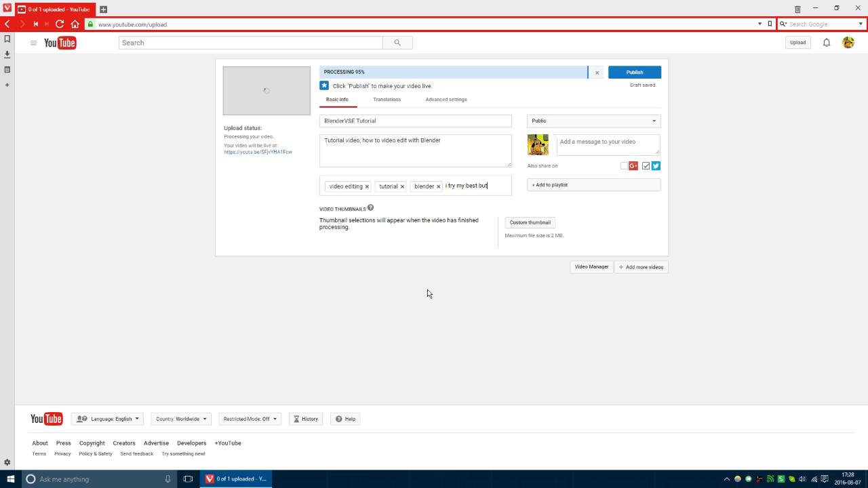Remove the 'blender' tag
The width and height of the screenshot is (868, 488).
(x=438, y=186)
